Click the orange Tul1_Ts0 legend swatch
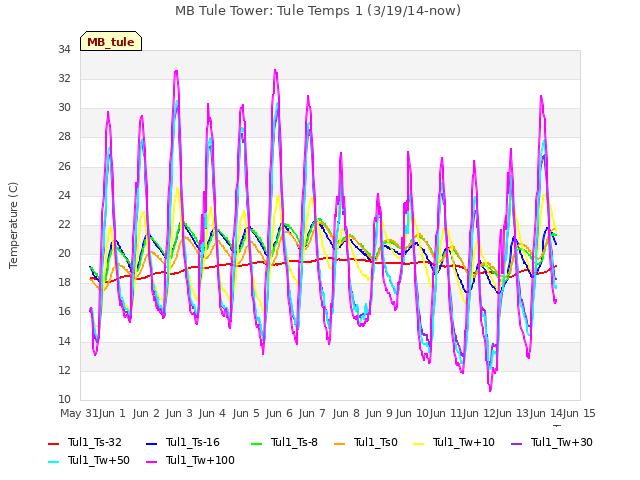Image resolution: width=640 pixels, height=480 pixels. (339, 443)
